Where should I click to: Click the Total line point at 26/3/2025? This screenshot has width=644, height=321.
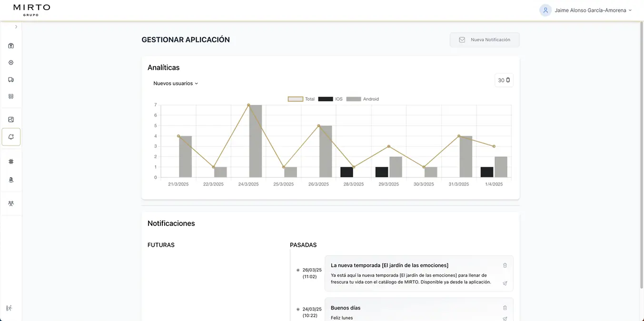pyautogui.click(x=318, y=126)
